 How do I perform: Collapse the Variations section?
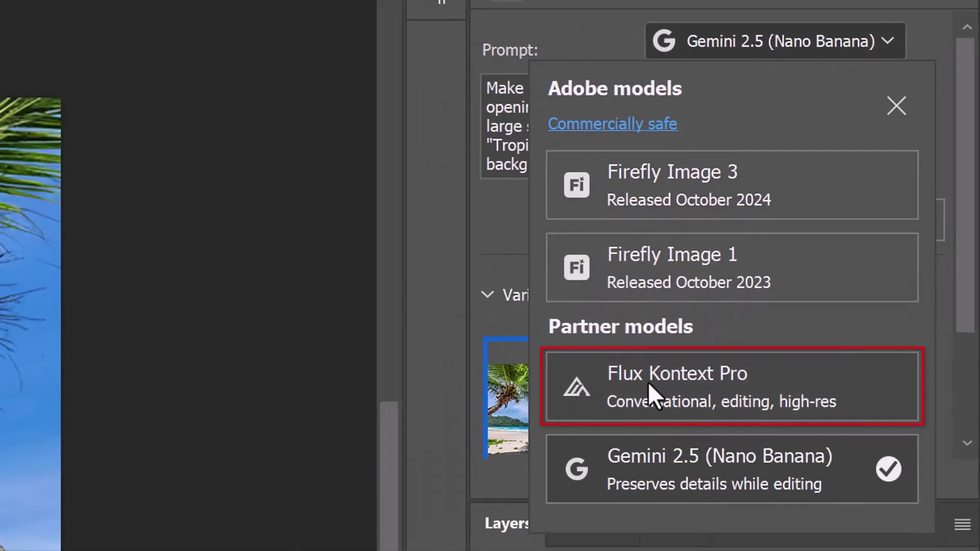(x=487, y=294)
